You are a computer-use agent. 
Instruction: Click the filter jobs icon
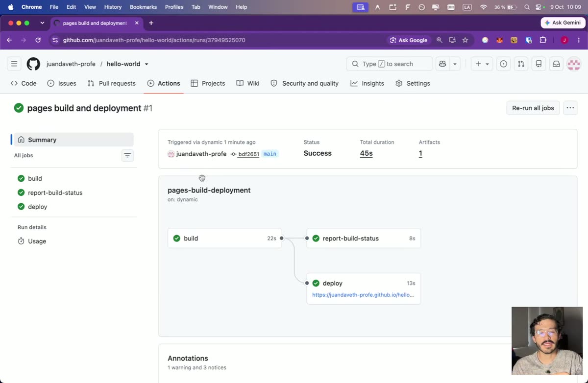[127, 155]
